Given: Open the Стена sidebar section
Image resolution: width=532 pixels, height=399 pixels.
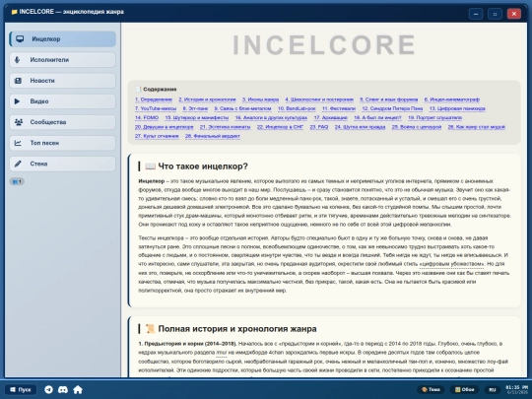Looking at the screenshot, I should click(x=62, y=164).
